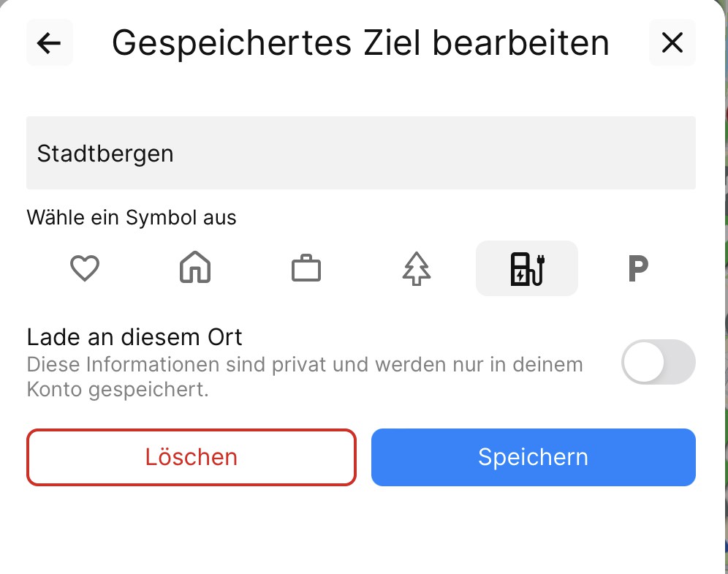Click the 'Wähle ein Symbol aus' label
Viewport: 728px width, 574px height.
point(132,218)
